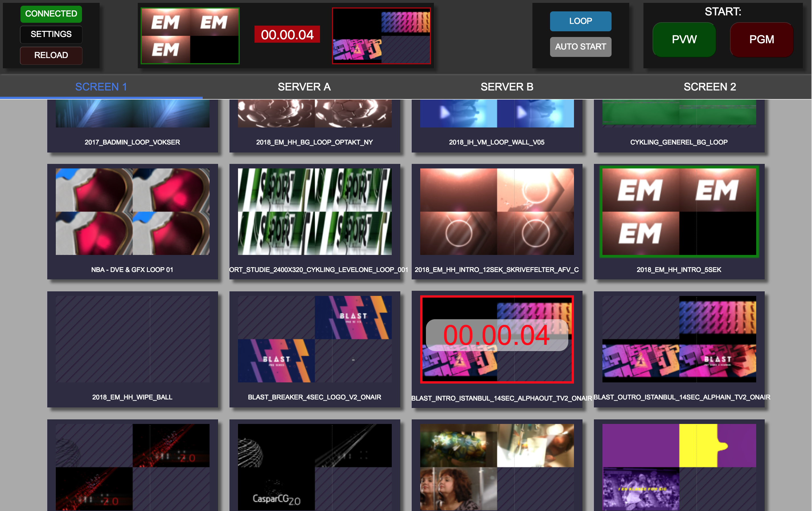Click the red-bordered PGM preview monitor
The width and height of the screenshot is (812, 511).
[382, 35]
